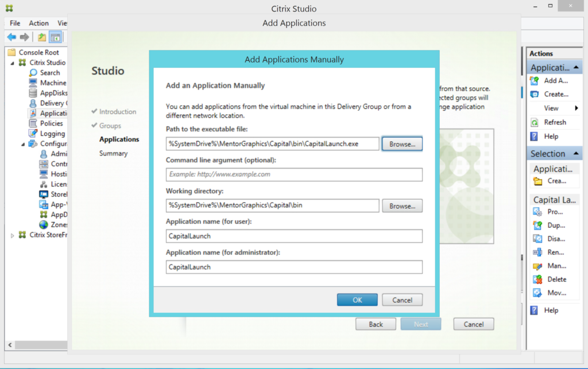Open the Machine Catalogs tree icon
Viewport: 588px width, 369px height.
point(33,83)
